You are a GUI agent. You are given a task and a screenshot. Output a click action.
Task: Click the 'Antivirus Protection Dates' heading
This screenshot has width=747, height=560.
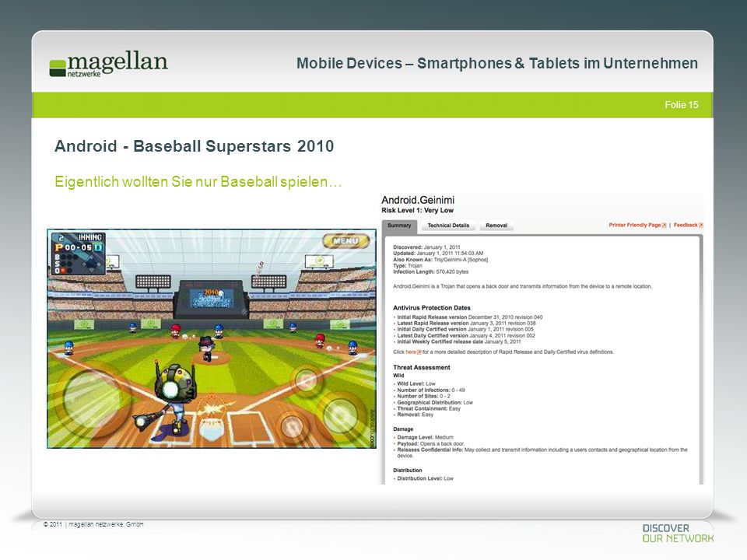pyautogui.click(x=432, y=308)
